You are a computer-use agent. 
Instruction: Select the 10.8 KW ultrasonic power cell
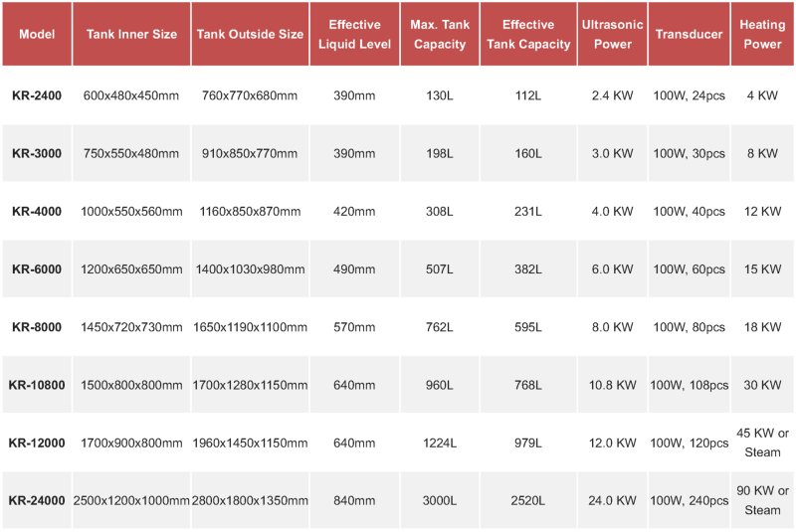click(612, 385)
